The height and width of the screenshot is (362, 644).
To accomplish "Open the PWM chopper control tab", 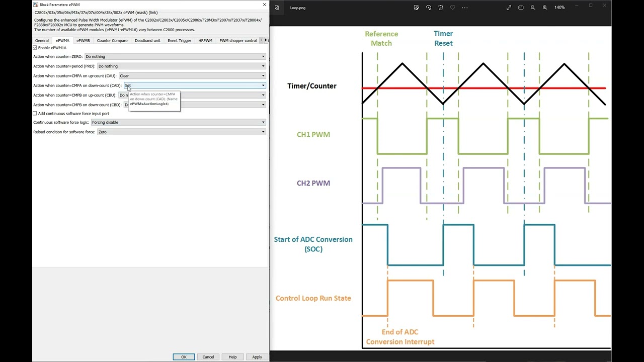I will click(x=238, y=40).
